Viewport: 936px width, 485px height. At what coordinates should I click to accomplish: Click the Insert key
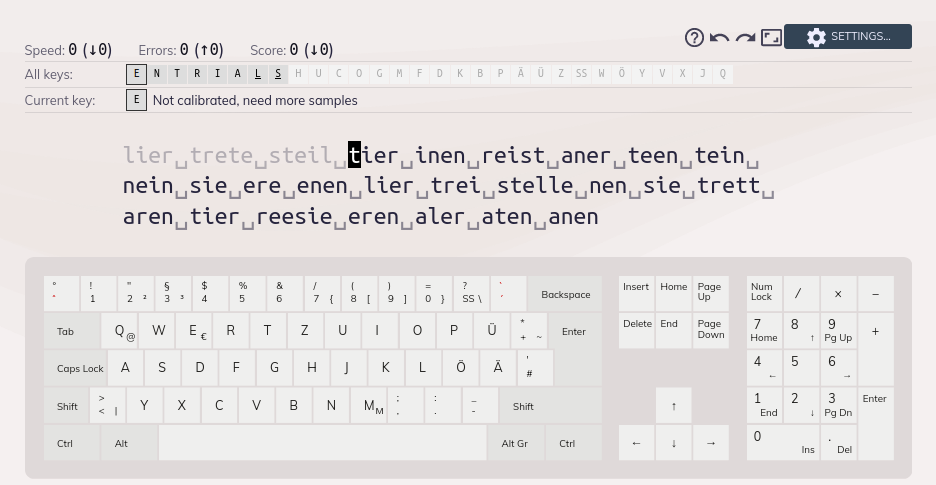(x=636, y=294)
